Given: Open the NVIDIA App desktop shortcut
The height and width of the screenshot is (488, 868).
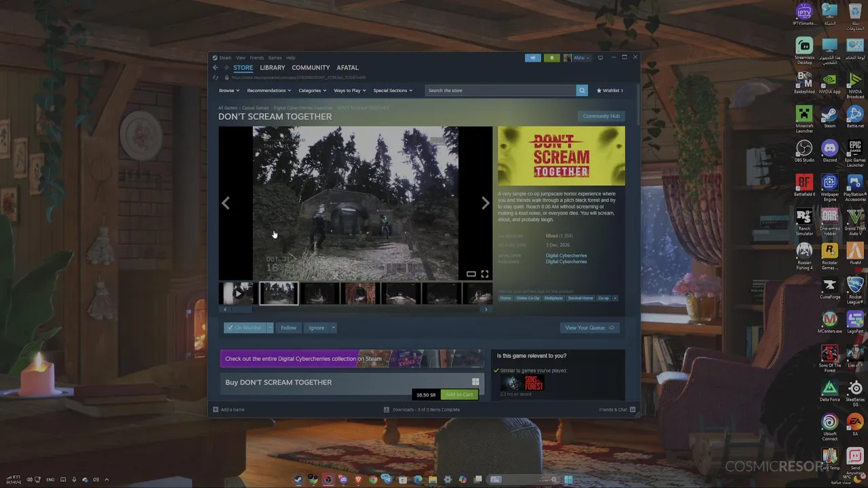Looking at the screenshot, I should [x=829, y=83].
